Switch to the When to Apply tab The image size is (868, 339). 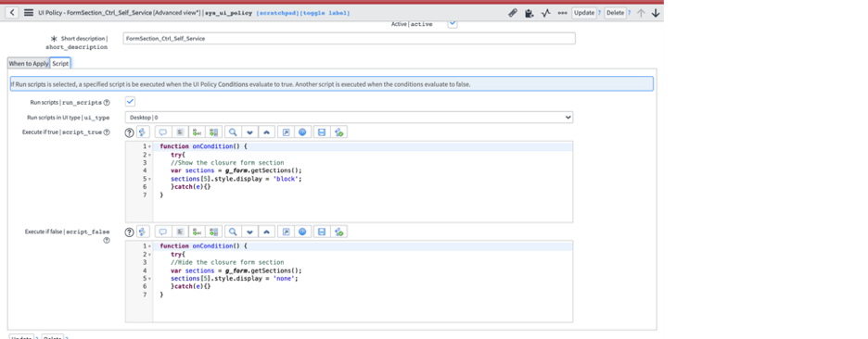pyautogui.click(x=28, y=64)
